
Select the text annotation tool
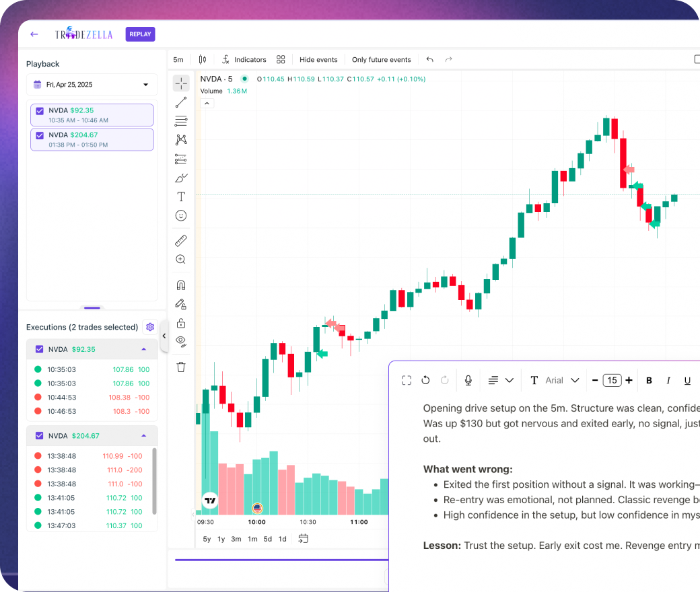[181, 196]
